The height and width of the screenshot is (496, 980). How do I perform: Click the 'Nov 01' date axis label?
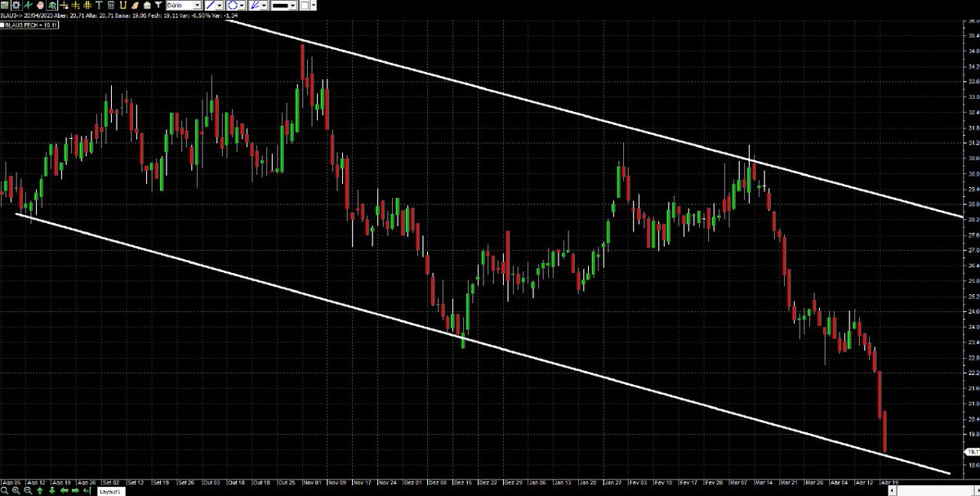[312, 482]
